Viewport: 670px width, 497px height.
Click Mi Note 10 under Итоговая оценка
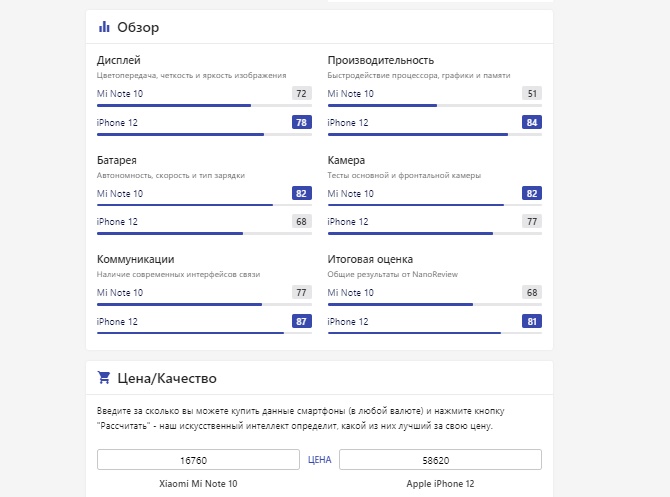[x=351, y=293]
